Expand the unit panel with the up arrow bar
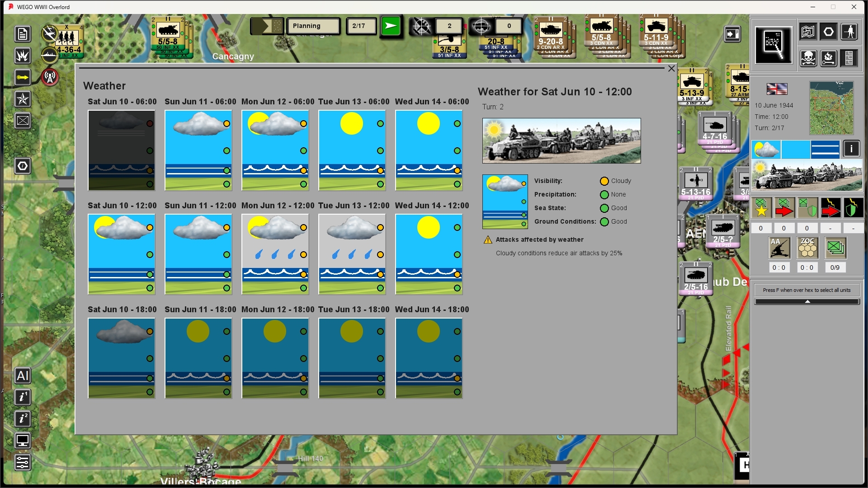868x488 pixels. pyautogui.click(x=807, y=302)
